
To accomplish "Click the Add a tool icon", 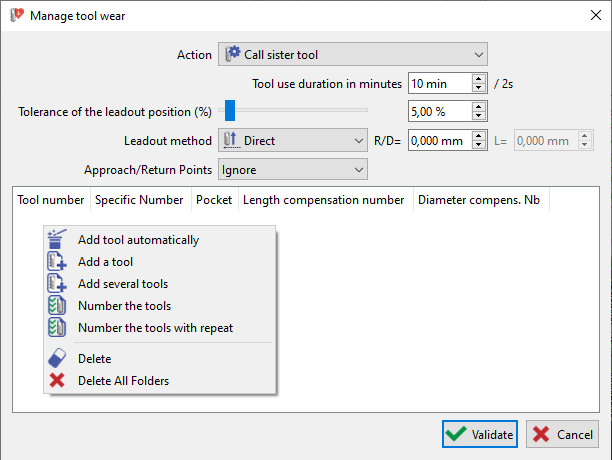I will 57,262.
